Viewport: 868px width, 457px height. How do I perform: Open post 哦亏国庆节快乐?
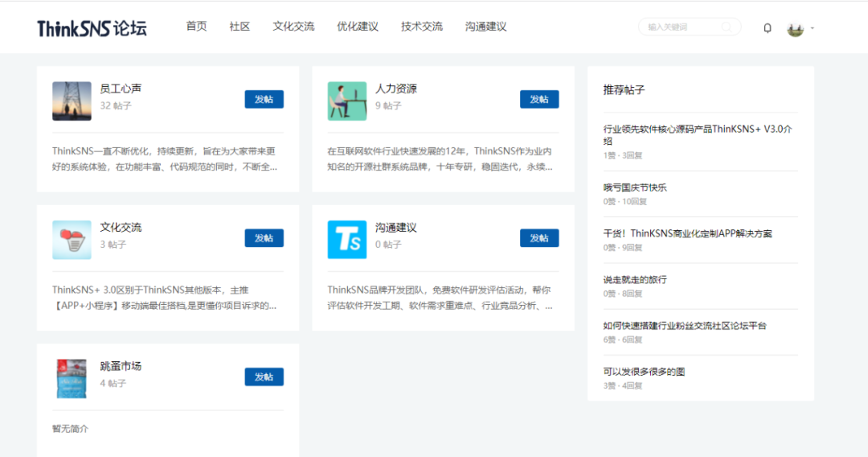pyautogui.click(x=635, y=187)
